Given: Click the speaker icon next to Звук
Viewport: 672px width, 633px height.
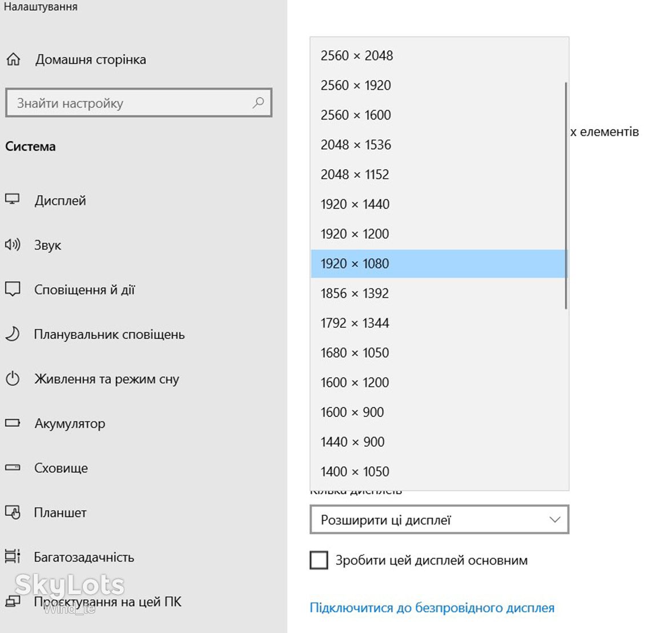Looking at the screenshot, I should tap(13, 245).
